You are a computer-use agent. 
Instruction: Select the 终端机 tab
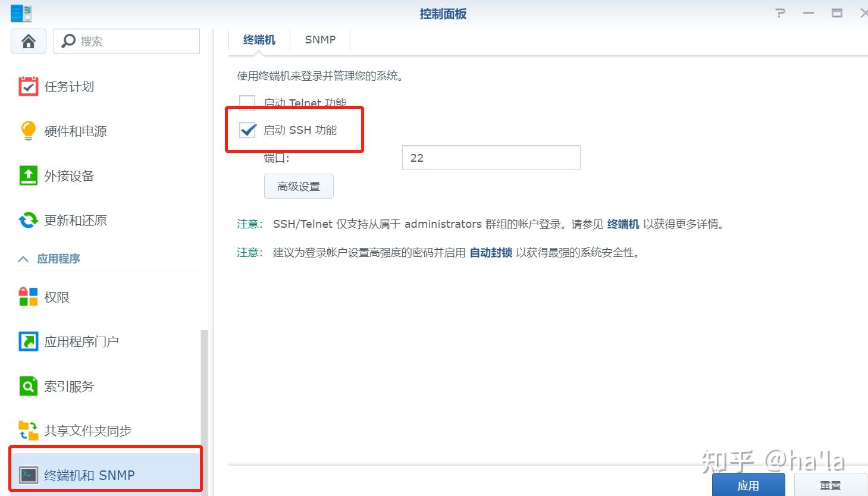[259, 39]
